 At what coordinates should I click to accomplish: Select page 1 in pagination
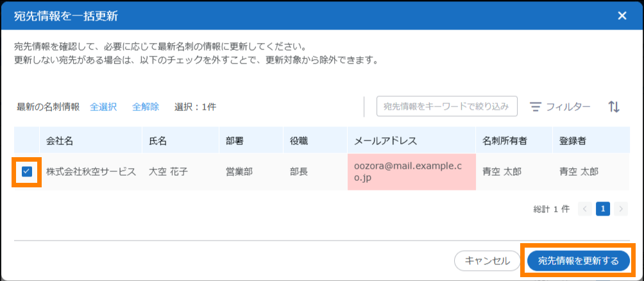click(x=602, y=209)
